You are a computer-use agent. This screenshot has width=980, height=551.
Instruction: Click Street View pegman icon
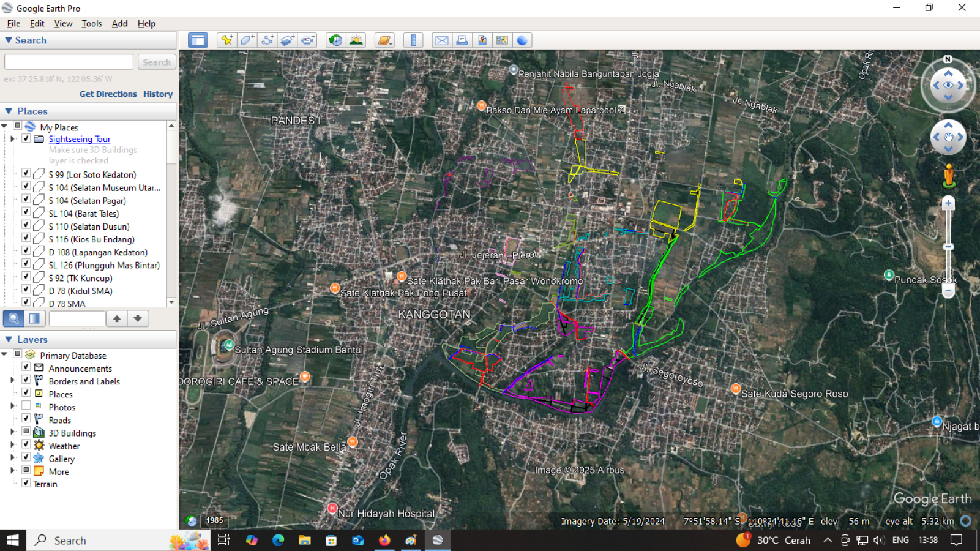click(948, 176)
